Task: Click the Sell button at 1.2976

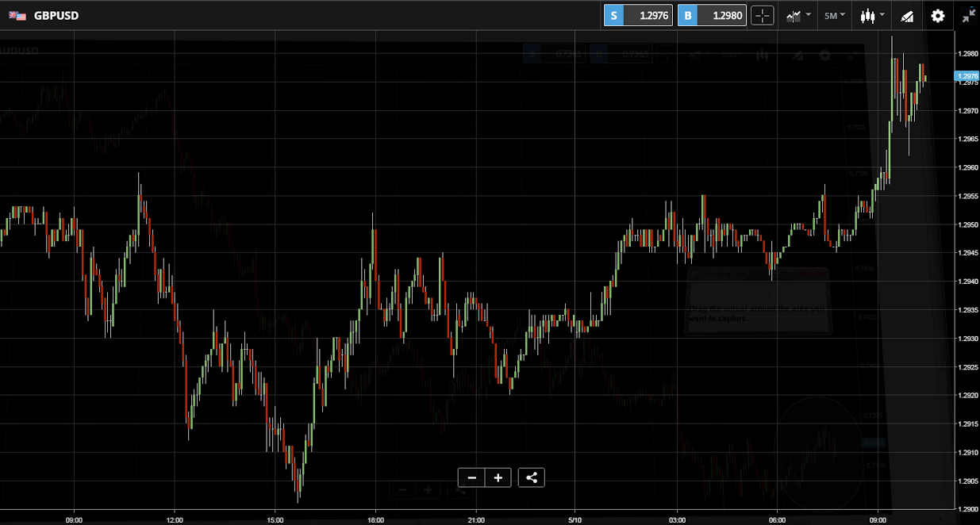Action: tap(638, 15)
